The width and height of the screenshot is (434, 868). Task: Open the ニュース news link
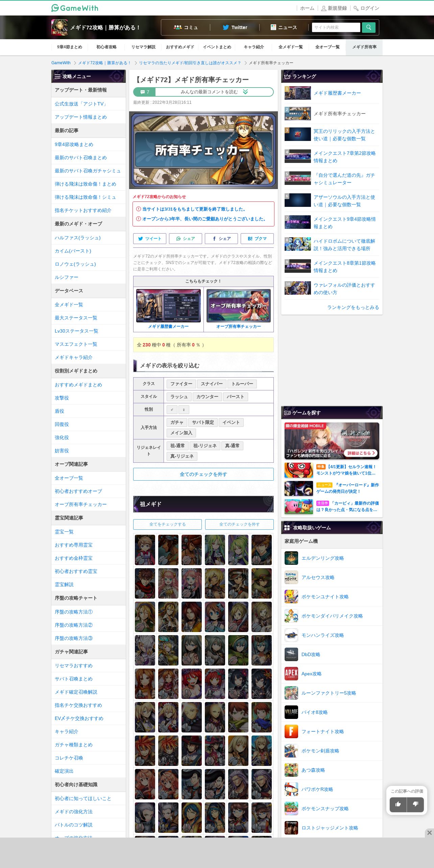284,27
